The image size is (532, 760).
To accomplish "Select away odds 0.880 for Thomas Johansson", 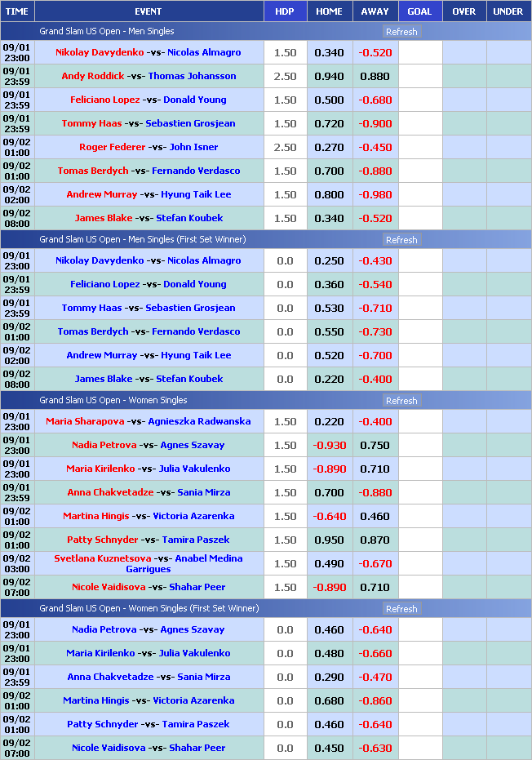I will 375,76.
